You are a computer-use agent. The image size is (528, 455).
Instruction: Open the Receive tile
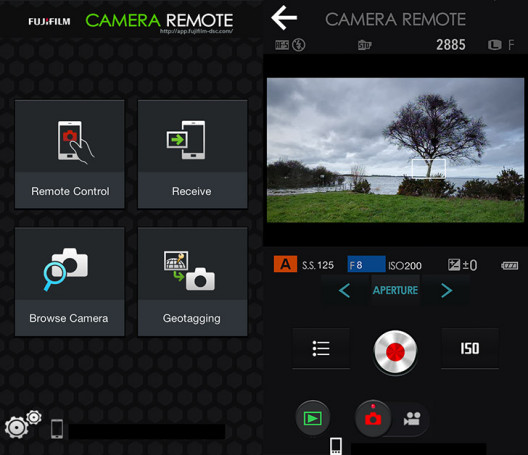[193, 154]
